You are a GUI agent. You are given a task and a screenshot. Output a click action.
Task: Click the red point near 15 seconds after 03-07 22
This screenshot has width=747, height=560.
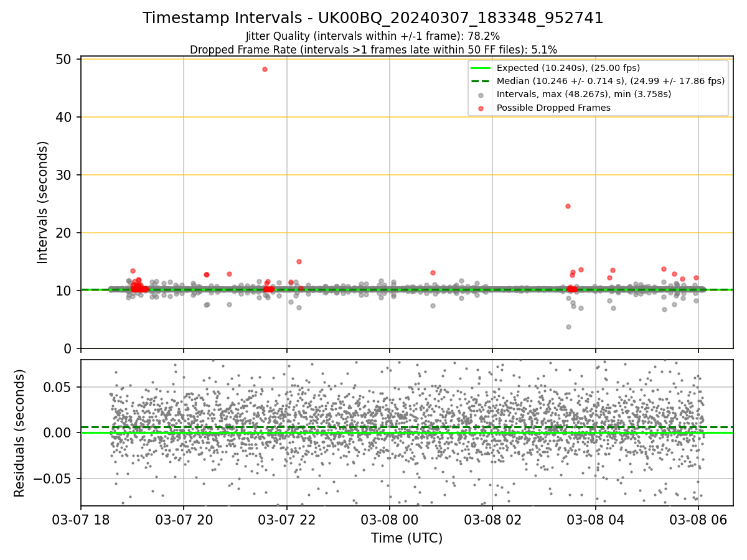[299, 261]
